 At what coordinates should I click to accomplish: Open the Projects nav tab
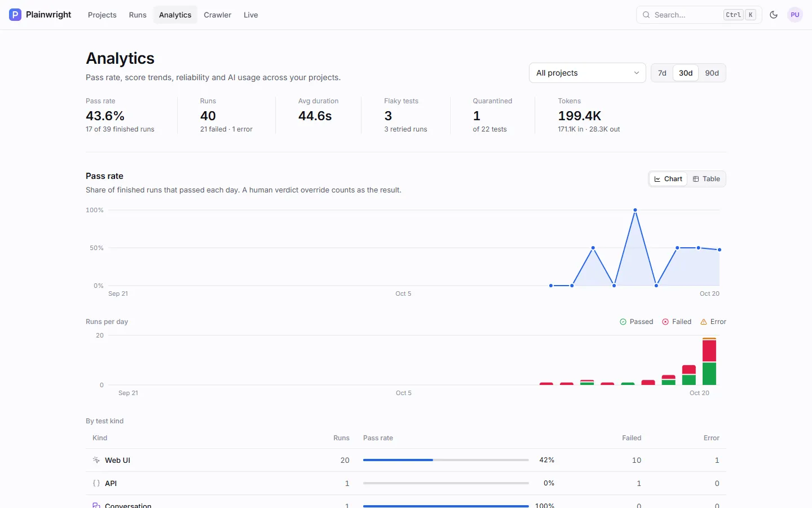click(102, 15)
